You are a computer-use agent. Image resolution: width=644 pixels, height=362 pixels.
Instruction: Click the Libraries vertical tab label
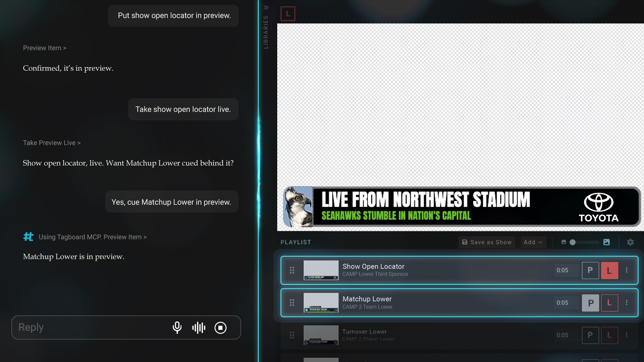point(266,32)
